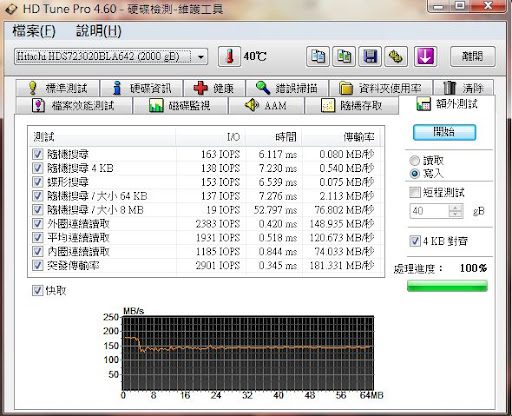The height and width of the screenshot is (416, 512).
Task: Click the copy screenshot toolbar icon
Action: [x=344, y=56]
